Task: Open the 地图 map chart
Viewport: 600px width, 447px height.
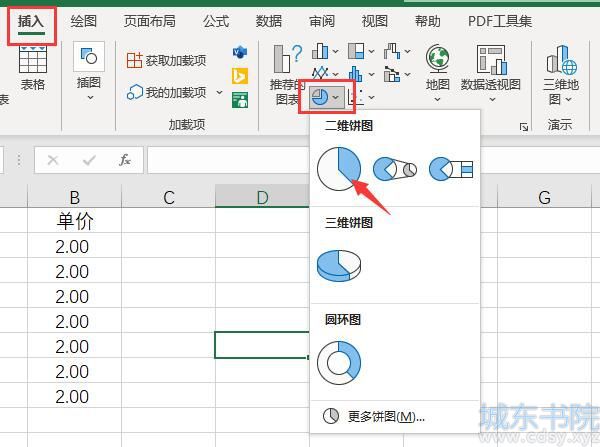Action: point(437,73)
